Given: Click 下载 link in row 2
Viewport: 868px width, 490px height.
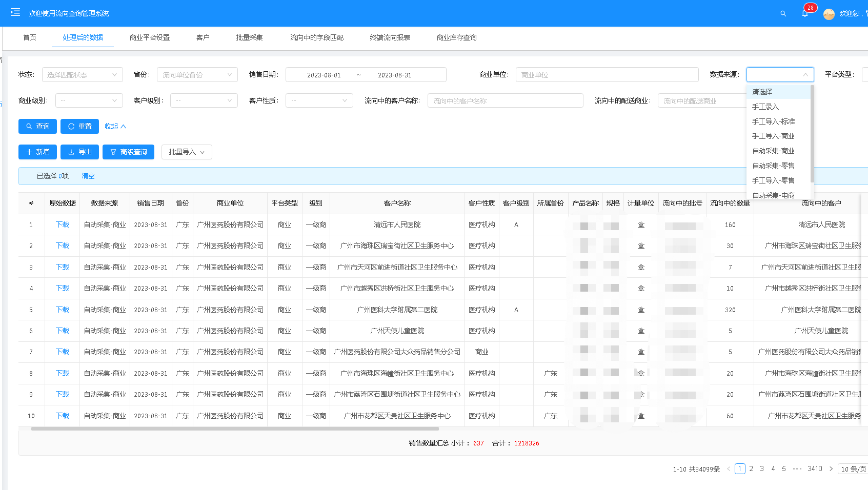Looking at the screenshot, I should 63,246.
